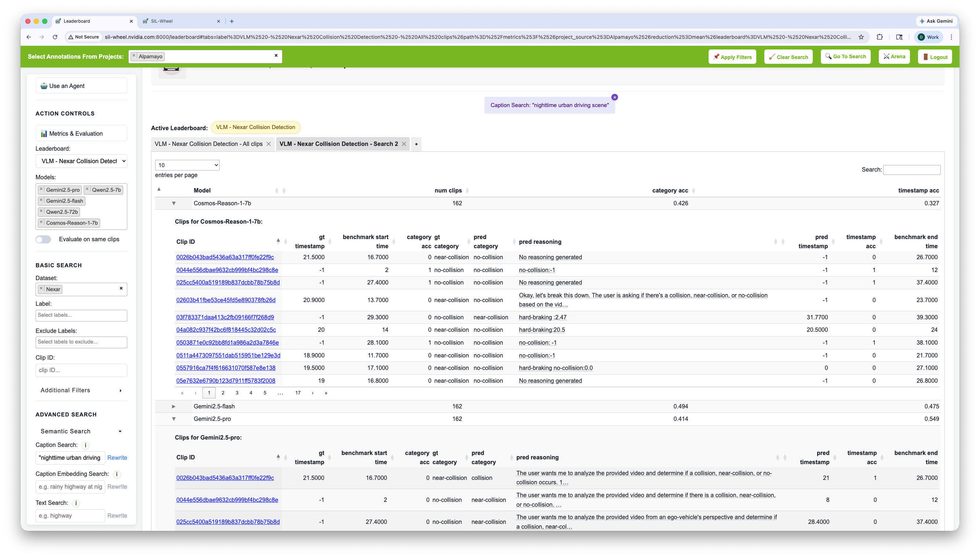
Task: Remove the Nexar dataset tag
Action: (41, 289)
